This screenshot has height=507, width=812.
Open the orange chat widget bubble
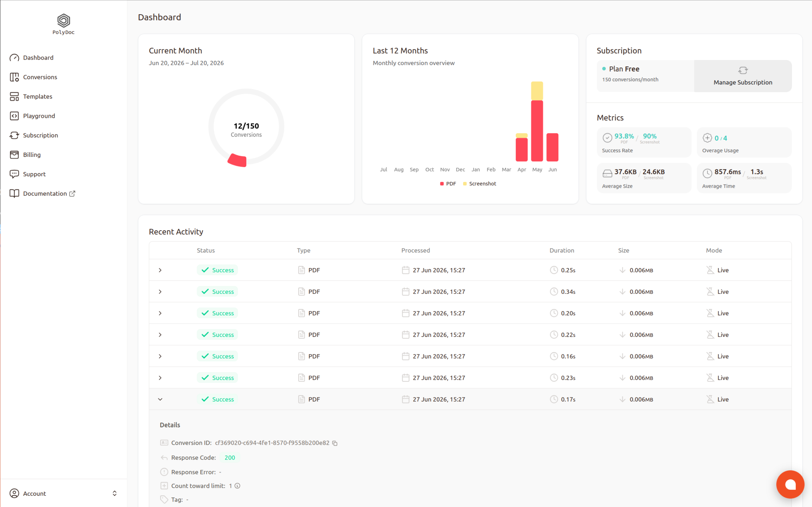click(790, 484)
